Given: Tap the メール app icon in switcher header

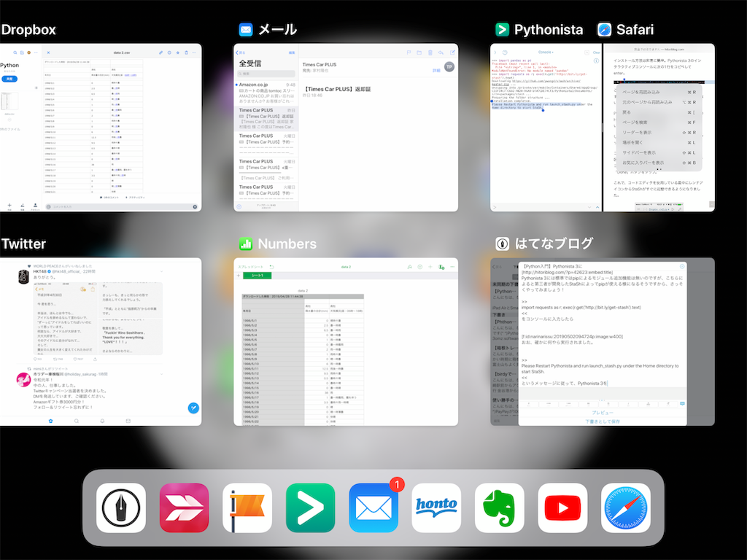Looking at the screenshot, I should coord(246,29).
